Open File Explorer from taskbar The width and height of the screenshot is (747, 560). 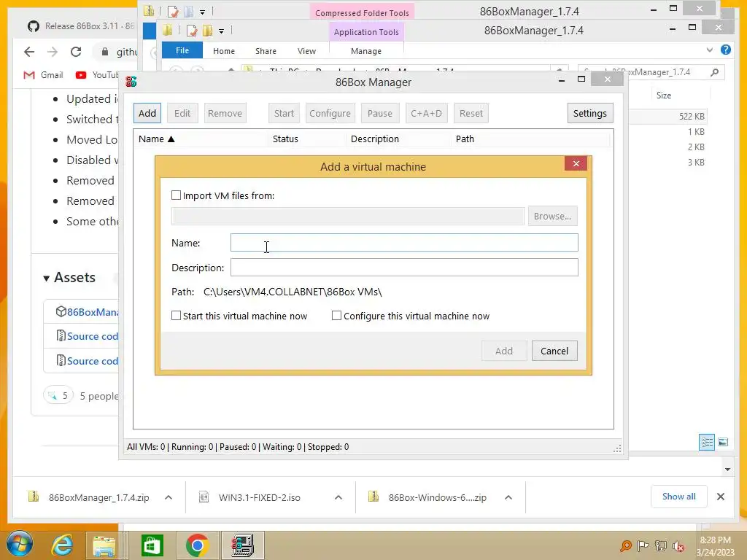pyautogui.click(x=104, y=545)
